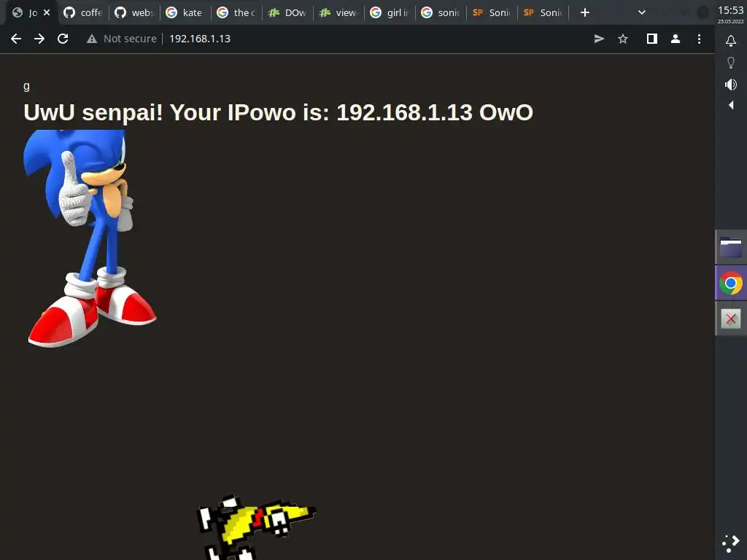
Task: Switch to the kate Google tab
Action: tap(185, 12)
